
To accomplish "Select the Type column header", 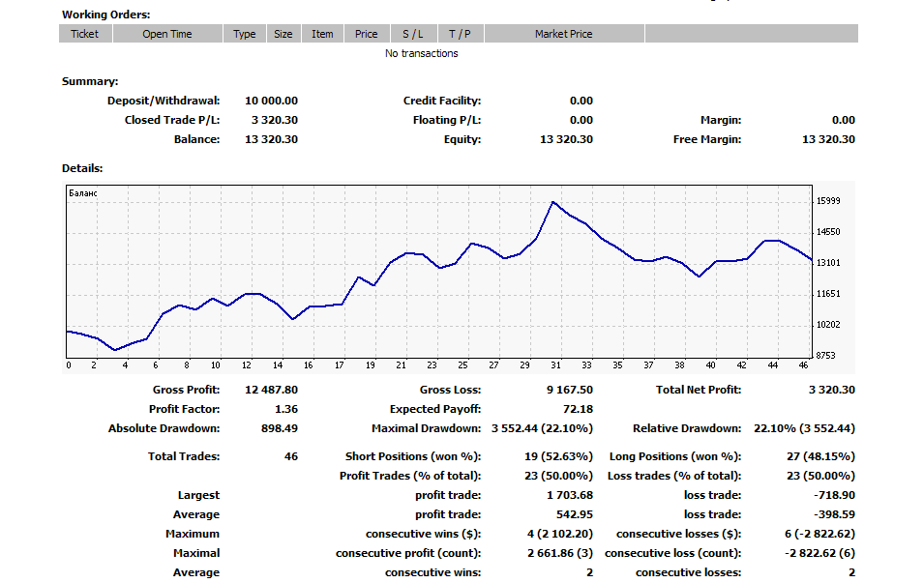I will [x=245, y=34].
